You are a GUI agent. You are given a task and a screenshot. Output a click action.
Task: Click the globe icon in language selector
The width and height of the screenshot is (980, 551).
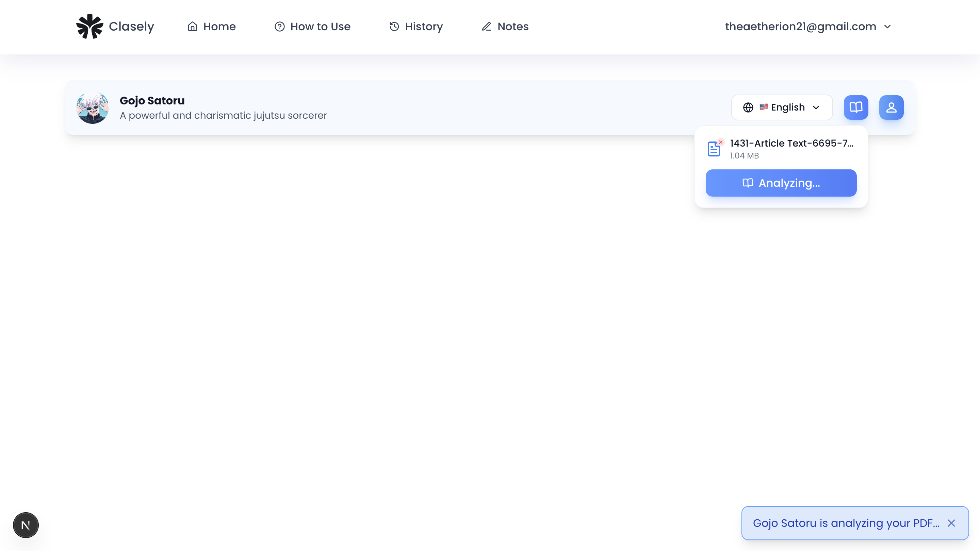[748, 107]
